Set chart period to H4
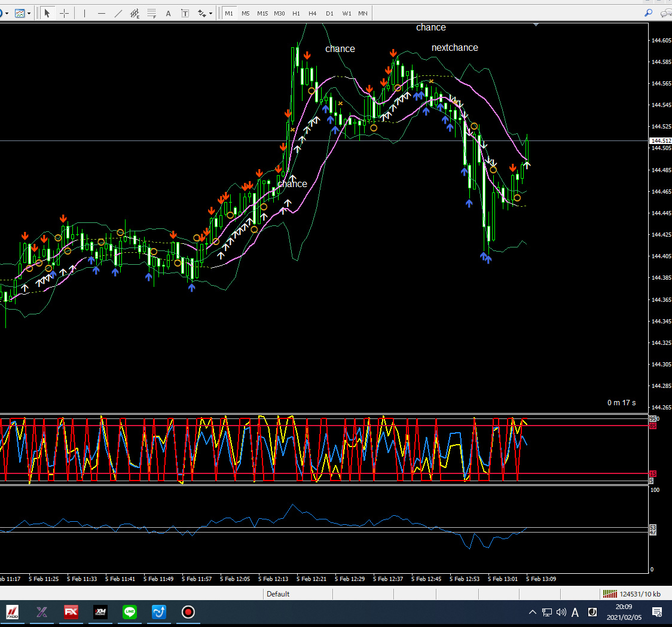 [x=313, y=13]
